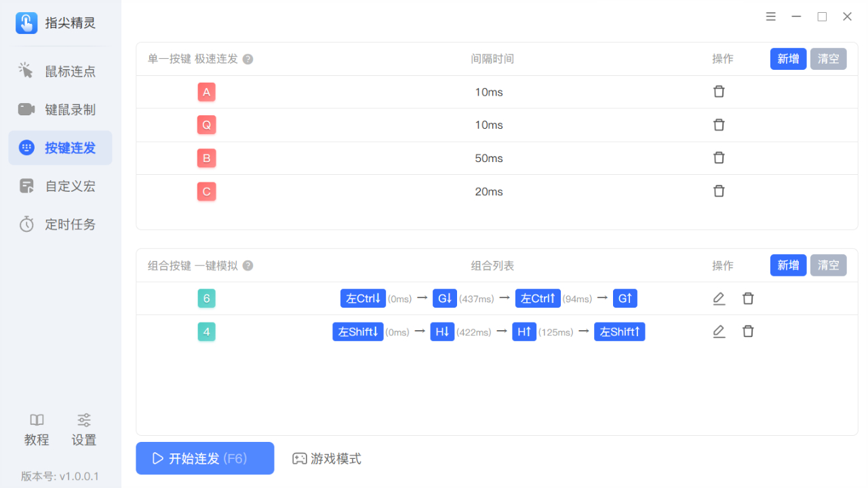Screen dimensions: 868x488
Task: Click the G↓ key chip
Action: tap(445, 298)
